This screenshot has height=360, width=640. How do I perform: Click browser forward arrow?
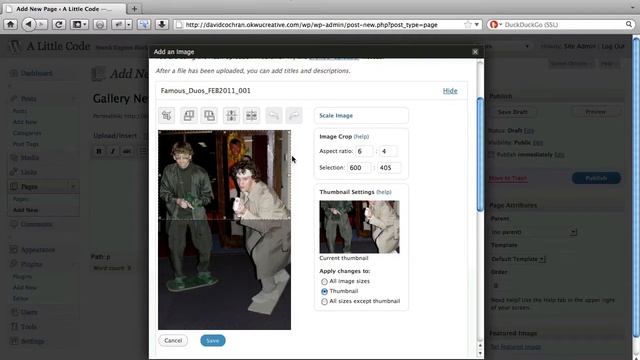coord(42,24)
